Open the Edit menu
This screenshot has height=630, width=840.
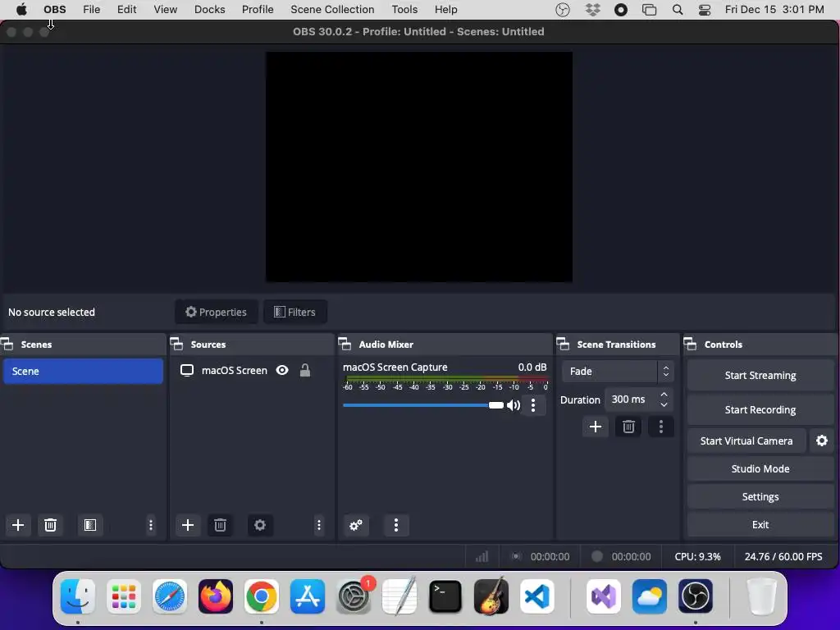click(127, 10)
